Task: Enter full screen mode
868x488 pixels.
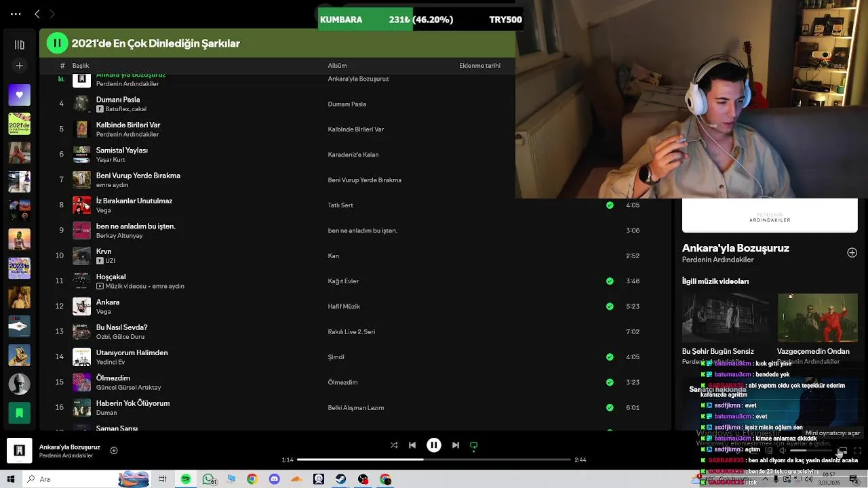Action: pos(858,451)
